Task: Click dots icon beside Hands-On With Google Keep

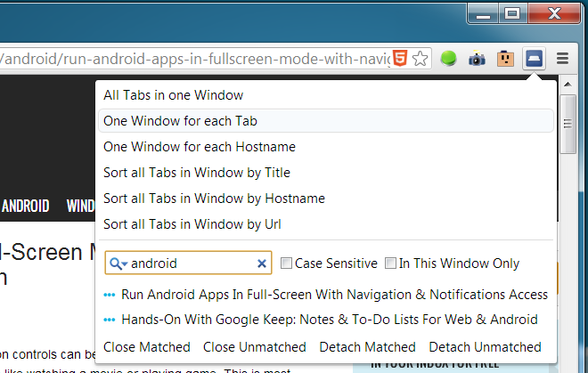Action: [x=109, y=320]
